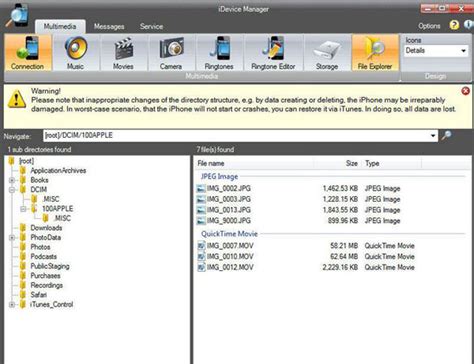Screen dimensions: 474x364
Task: Open the Icons Details view dropdown
Action: (436, 51)
